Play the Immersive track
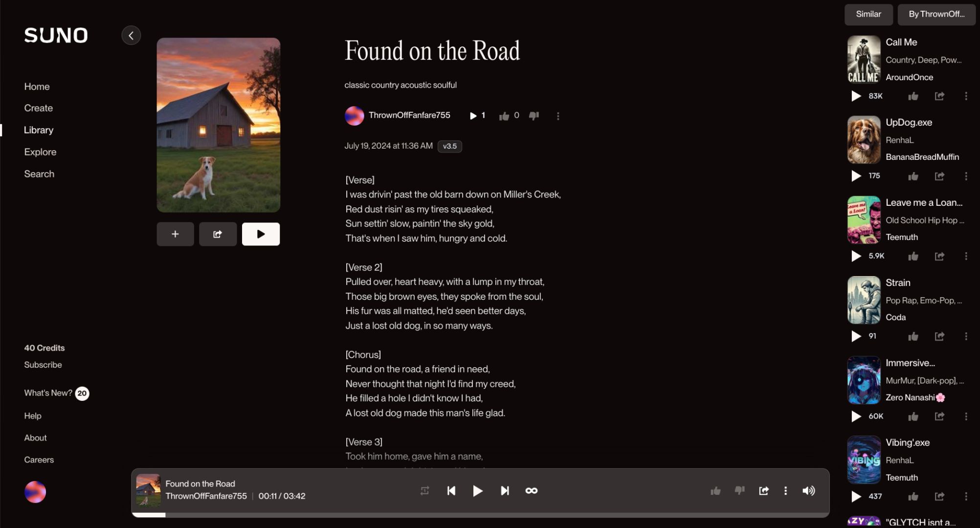This screenshot has width=980, height=528. (856, 417)
